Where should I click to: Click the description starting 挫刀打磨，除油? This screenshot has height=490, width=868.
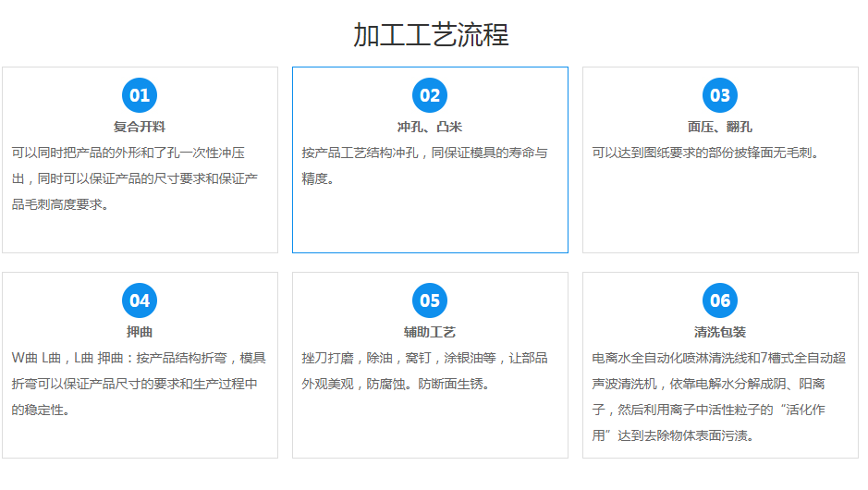pyautogui.click(x=424, y=371)
